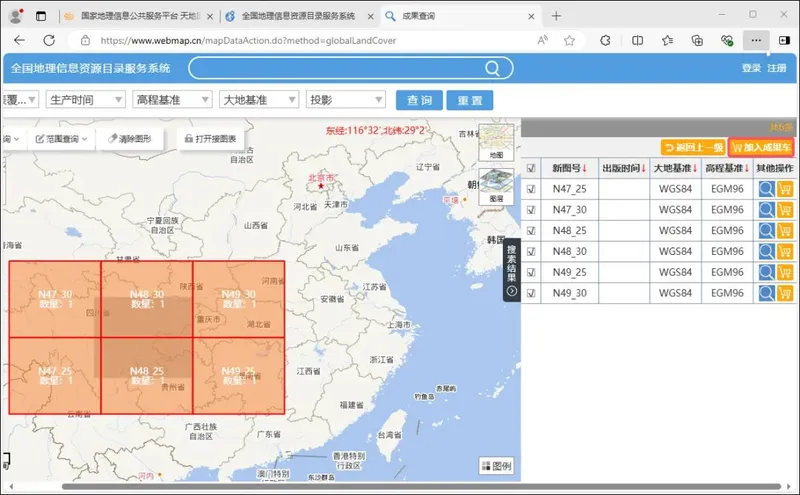
Task: Expand the 范围查询 map tool dropdown
Action: [61, 139]
